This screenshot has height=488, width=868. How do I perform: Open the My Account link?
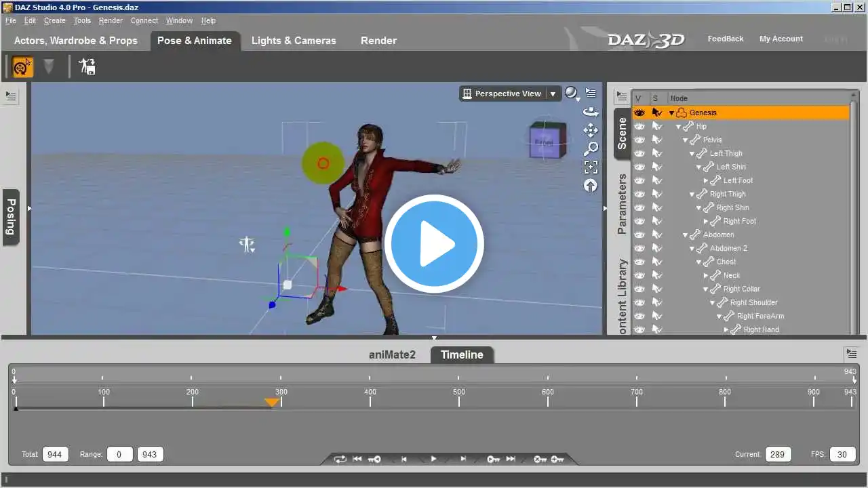(781, 39)
